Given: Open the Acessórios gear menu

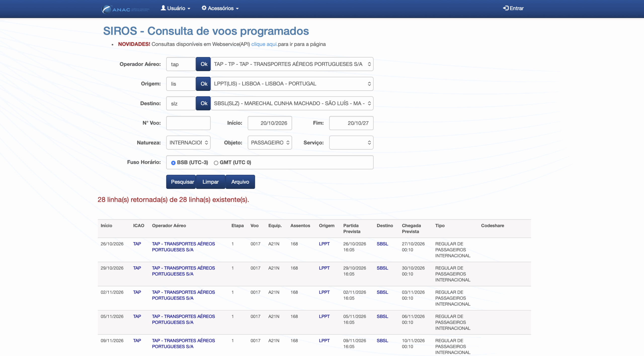Looking at the screenshot, I should (x=220, y=8).
